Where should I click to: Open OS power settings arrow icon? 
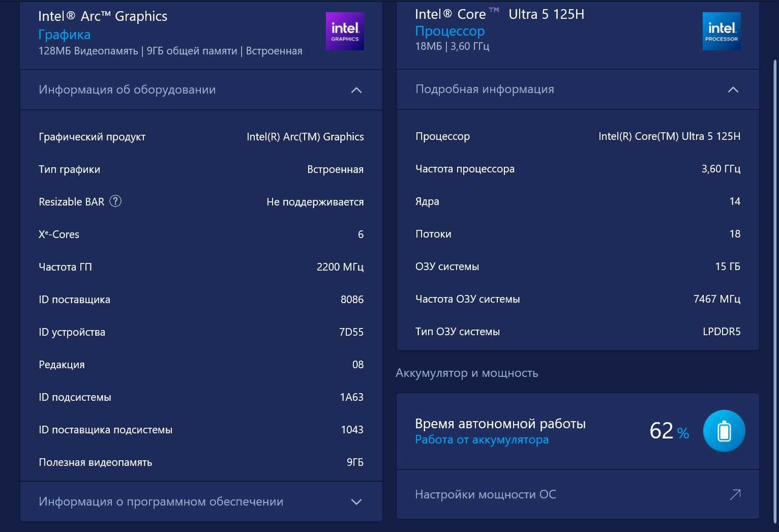click(x=735, y=494)
